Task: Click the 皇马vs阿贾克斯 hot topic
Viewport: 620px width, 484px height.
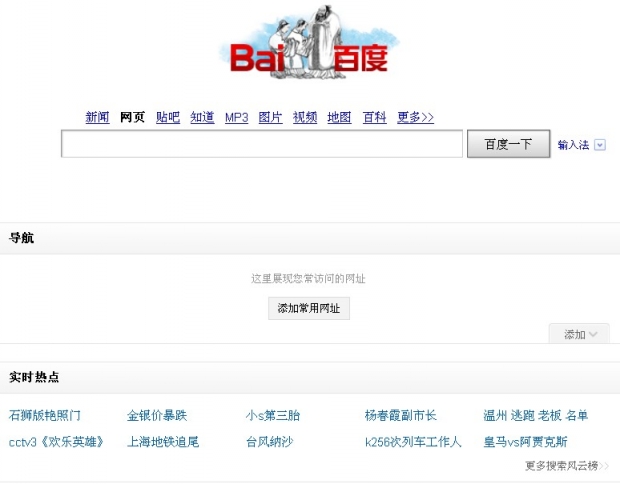Action: pyautogui.click(x=525, y=442)
